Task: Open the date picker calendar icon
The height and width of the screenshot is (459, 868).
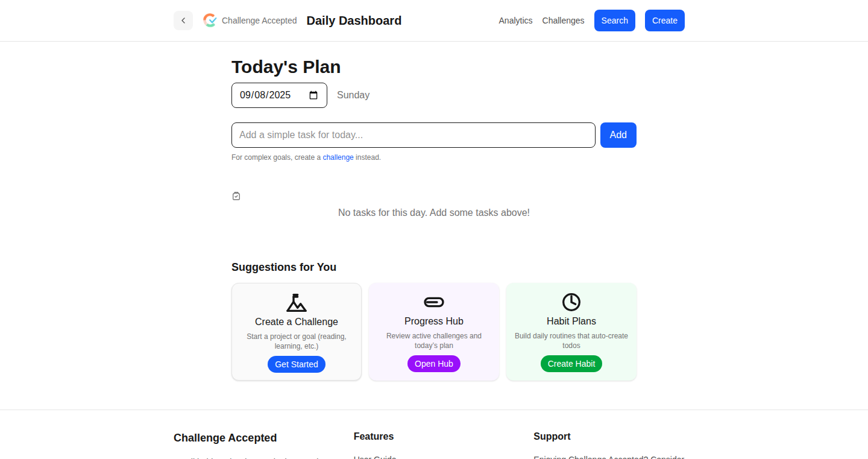Action: 313,95
